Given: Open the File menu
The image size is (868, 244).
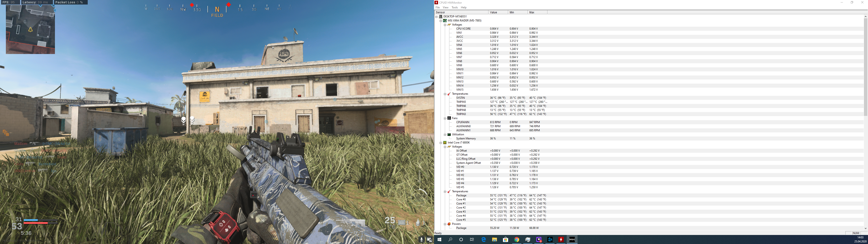Looking at the screenshot, I should tap(437, 7).
